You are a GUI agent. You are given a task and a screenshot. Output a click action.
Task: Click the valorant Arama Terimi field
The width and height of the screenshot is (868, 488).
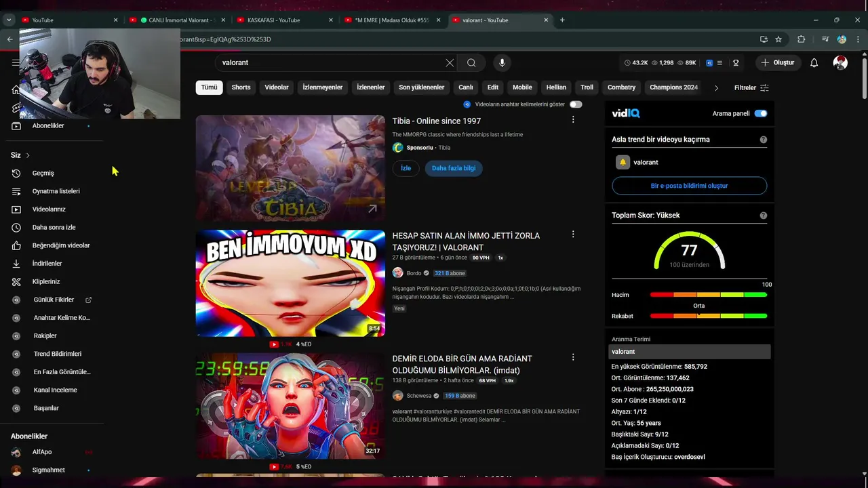point(689,352)
